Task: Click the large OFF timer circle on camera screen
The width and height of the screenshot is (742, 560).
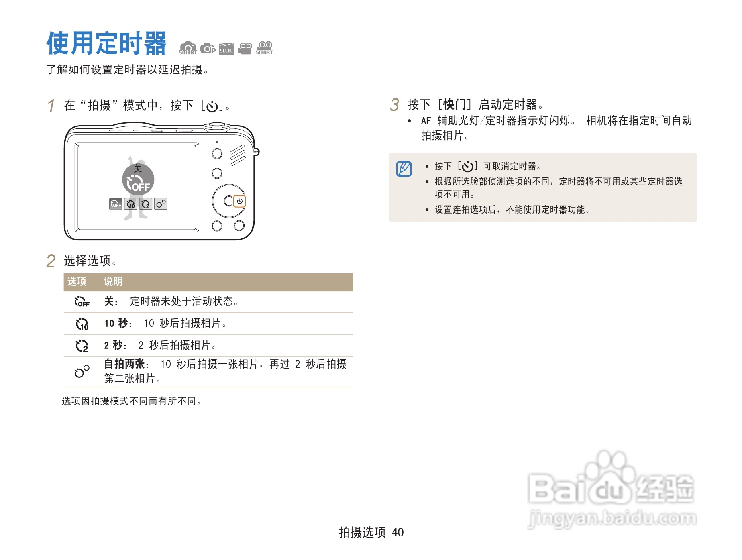Action: pos(138,180)
